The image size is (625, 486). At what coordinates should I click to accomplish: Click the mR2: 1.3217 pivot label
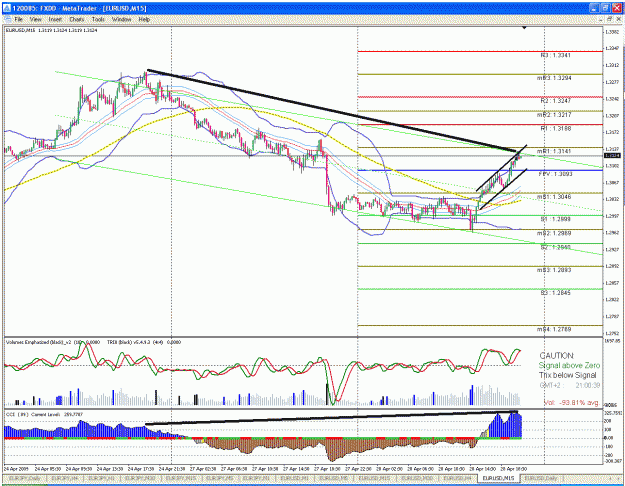click(554, 115)
